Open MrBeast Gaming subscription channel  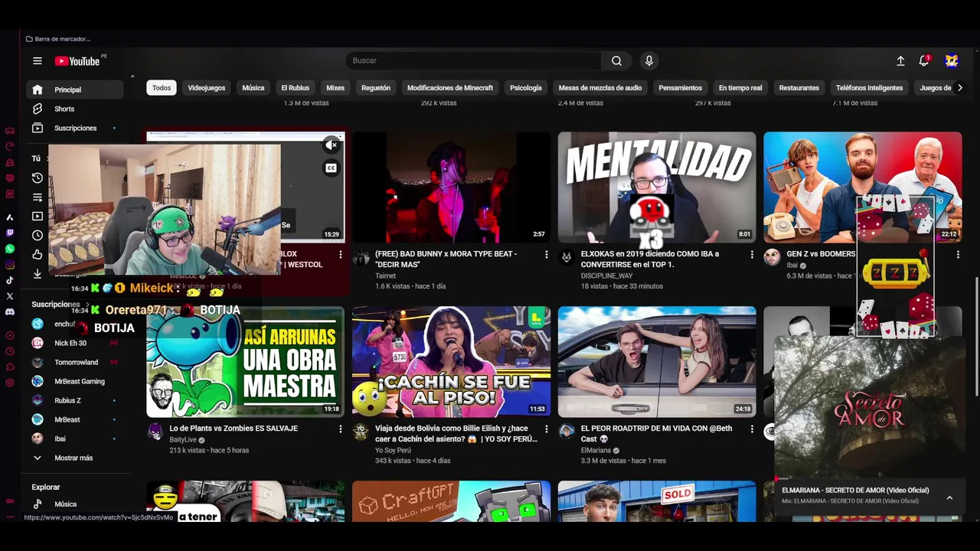[x=75, y=381]
